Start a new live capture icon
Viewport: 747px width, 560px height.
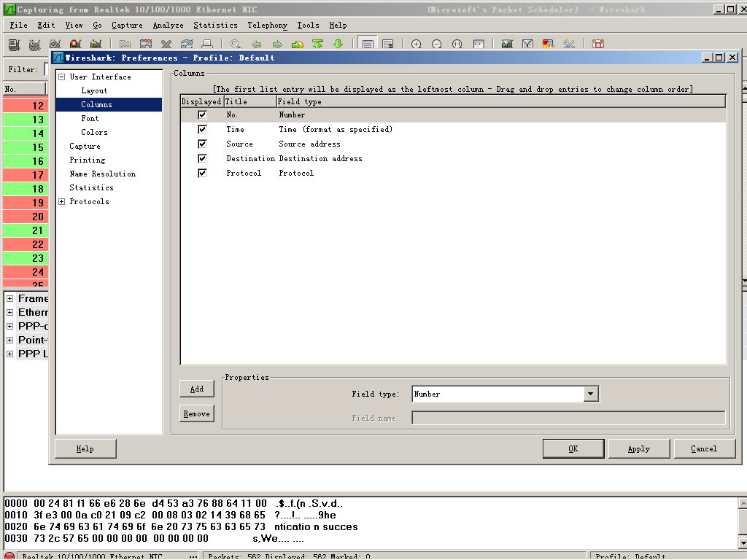coord(55,44)
